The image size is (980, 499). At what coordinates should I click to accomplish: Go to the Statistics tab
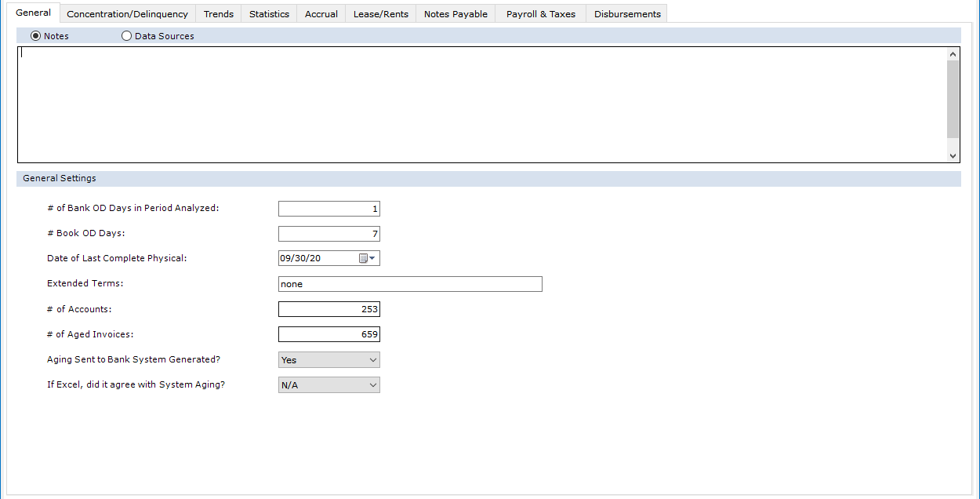(x=269, y=14)
